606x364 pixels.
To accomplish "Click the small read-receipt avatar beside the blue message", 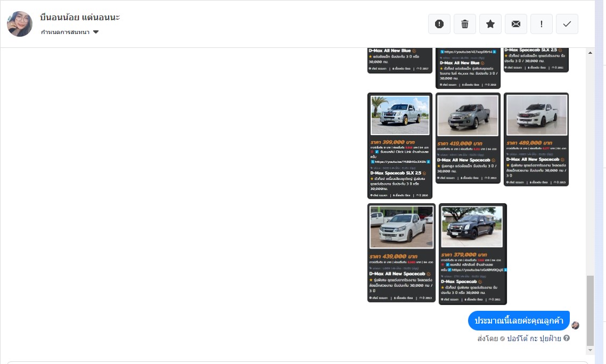I will pyautogui.click(x=575, y=325).
